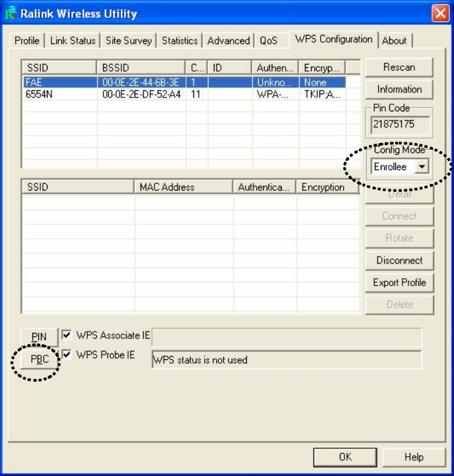Click BSSID cell 00-0E-2E-44-6B-3E
This screenshot has height=476, width=454.
tap(141, 82)
